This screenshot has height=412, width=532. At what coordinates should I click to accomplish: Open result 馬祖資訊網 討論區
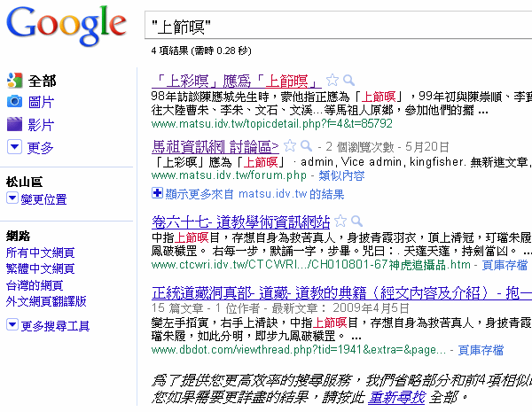(x=215, y=147)
